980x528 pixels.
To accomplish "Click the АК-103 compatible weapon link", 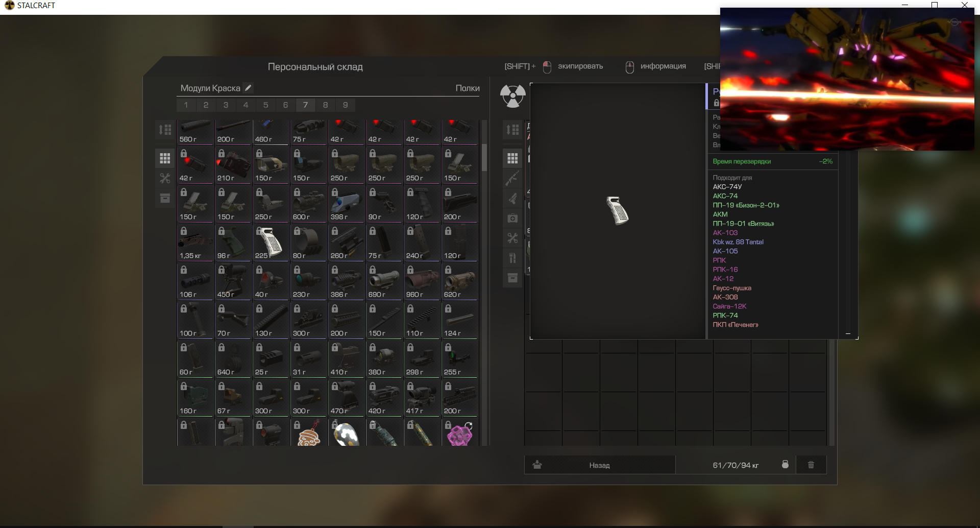I will 725,233.
